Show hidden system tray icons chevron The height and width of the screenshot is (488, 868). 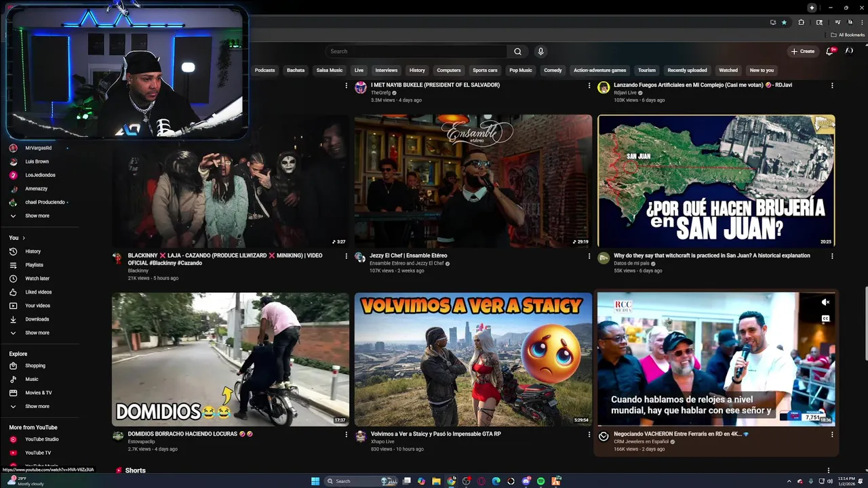pyautogui.click(x=789, y=481)
